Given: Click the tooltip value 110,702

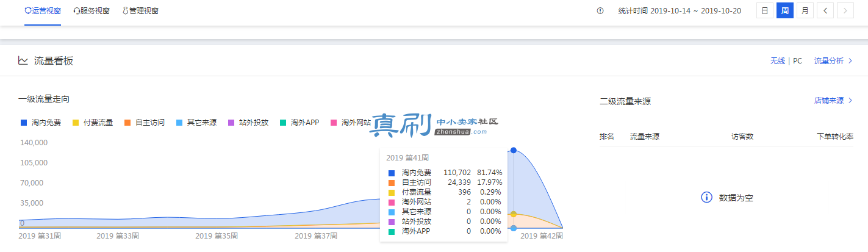Looking at the screenshot, I should [x=457, y=173].
